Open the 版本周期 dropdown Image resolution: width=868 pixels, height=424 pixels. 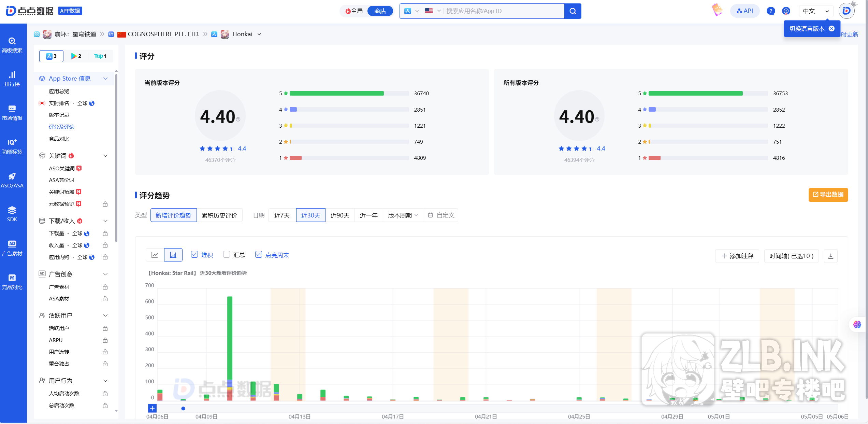[403, 215]
